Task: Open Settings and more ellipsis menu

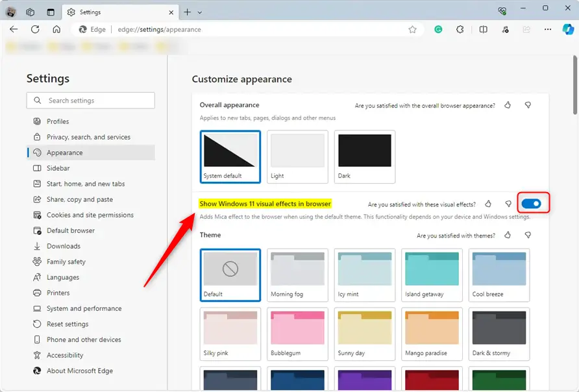Action: (548, 29)
